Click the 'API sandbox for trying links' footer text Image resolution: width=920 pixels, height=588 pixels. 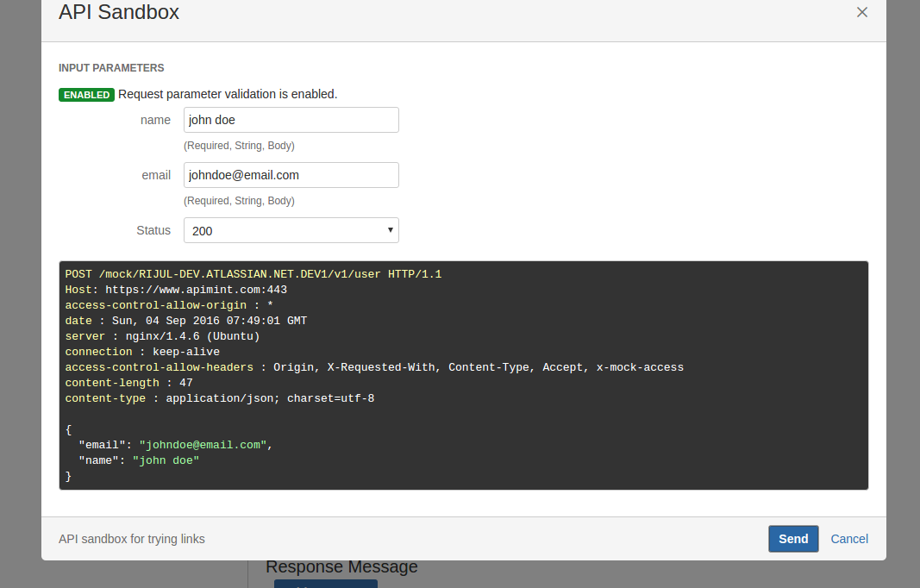(131, 539)
